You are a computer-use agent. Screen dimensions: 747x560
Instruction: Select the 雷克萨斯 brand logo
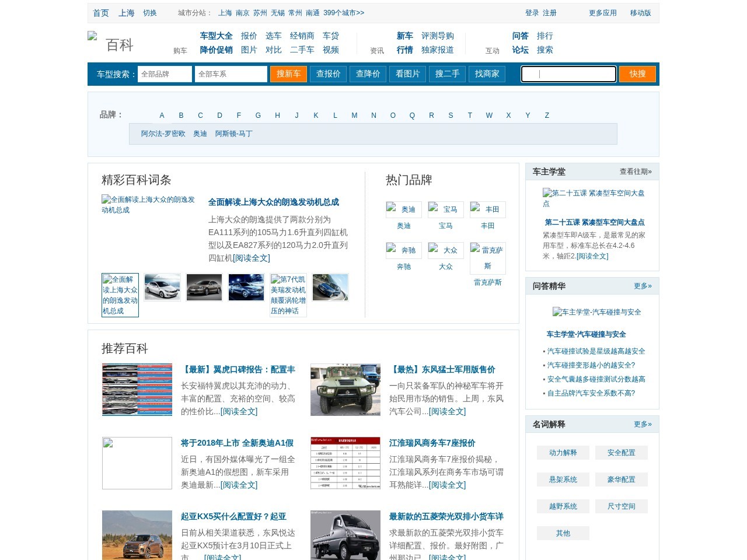tap(487, 258)
